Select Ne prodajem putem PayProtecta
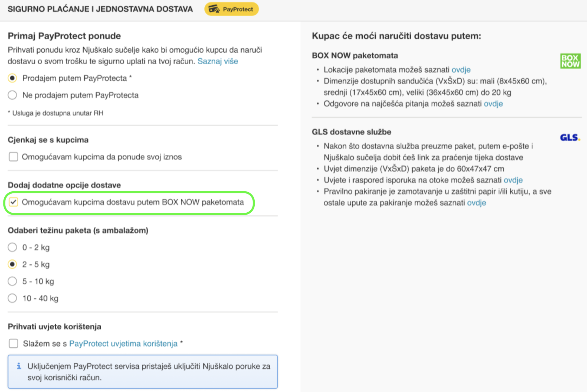587x392 pixels. 12,95
